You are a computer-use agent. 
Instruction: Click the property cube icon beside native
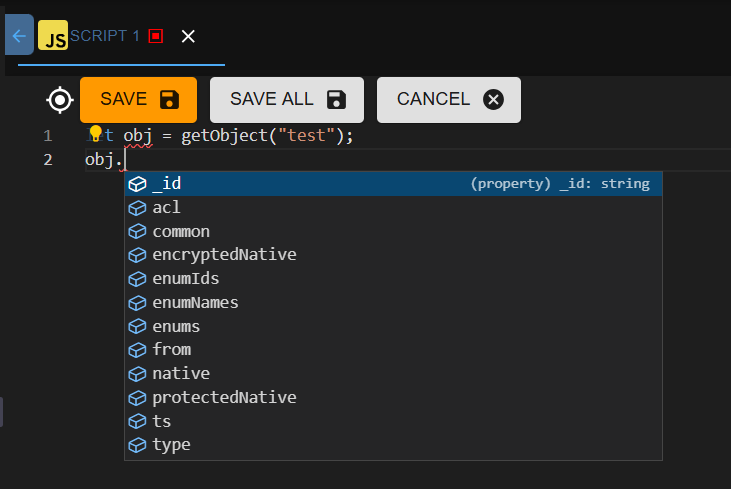(137, 374)
